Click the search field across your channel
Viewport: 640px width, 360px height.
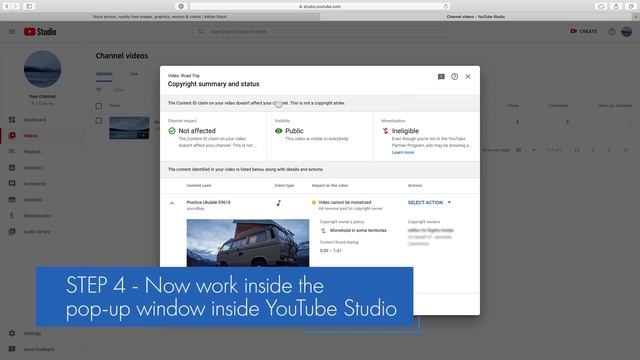point(320,31)
